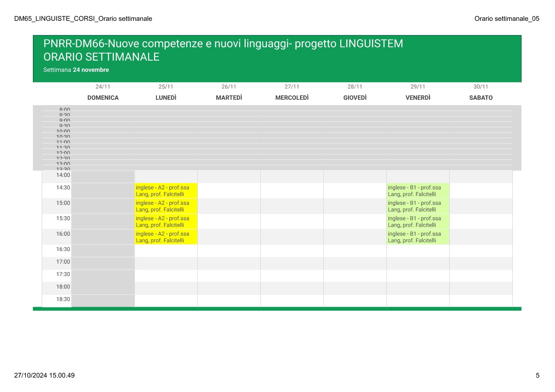The image size is (555, 392).
Task: Click the Settimana 24 novembre label
Action: [x=76, y=70]
